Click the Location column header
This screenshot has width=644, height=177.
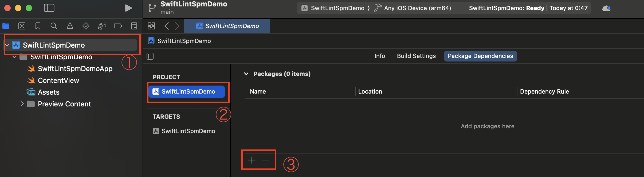coord(370,91)
